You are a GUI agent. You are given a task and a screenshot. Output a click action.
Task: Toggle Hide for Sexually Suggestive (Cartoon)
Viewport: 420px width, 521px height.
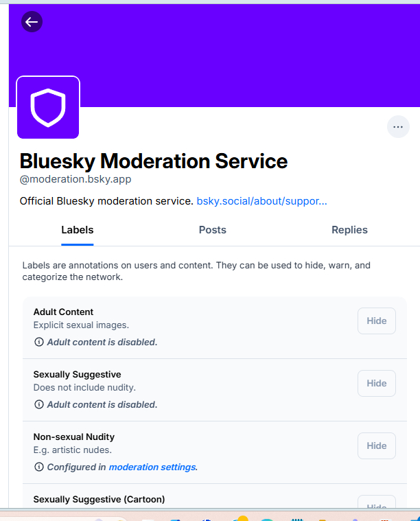[376, 505]
